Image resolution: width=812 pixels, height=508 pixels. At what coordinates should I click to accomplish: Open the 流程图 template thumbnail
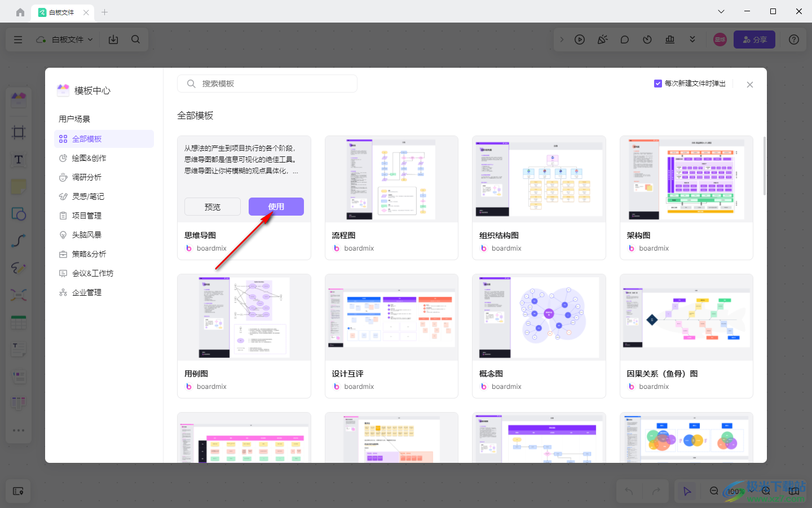(391, 179)
